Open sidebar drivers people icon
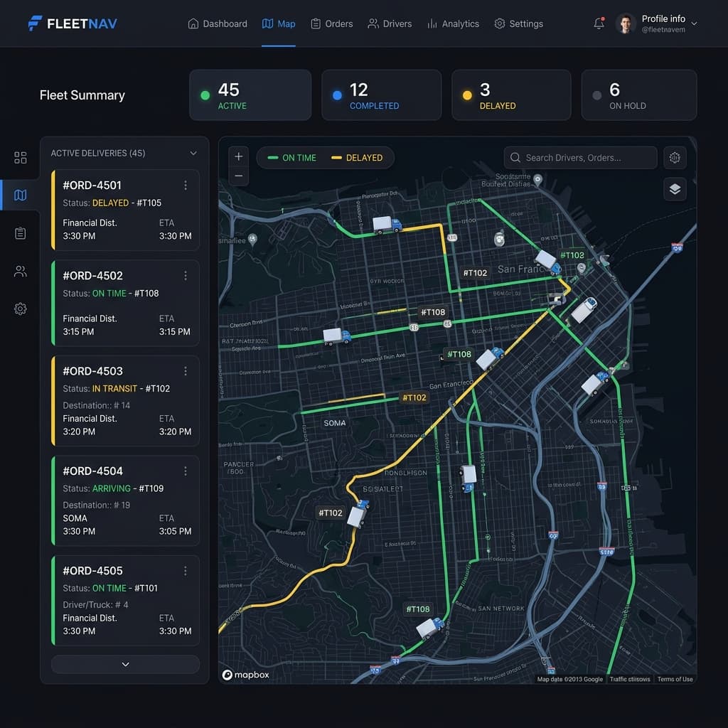728x728 pixels. coord(21,271)
